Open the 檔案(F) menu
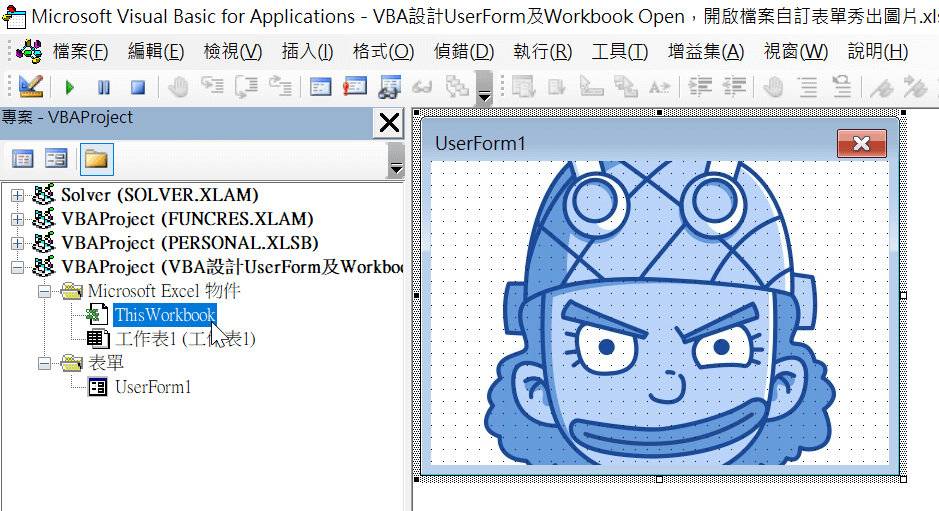Image resolution: width=939 pixels, height=511 pixels. pyautogui.click(x=80, y=52)
